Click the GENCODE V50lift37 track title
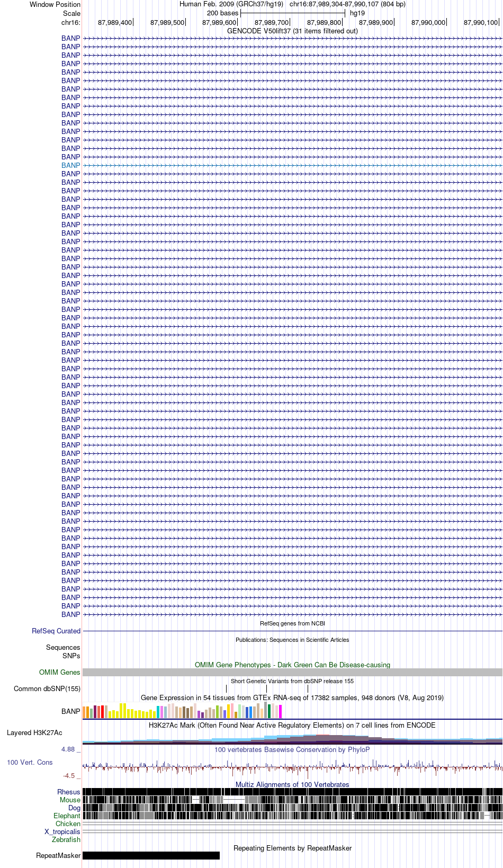The image size is (503, 868). (292, 31)
